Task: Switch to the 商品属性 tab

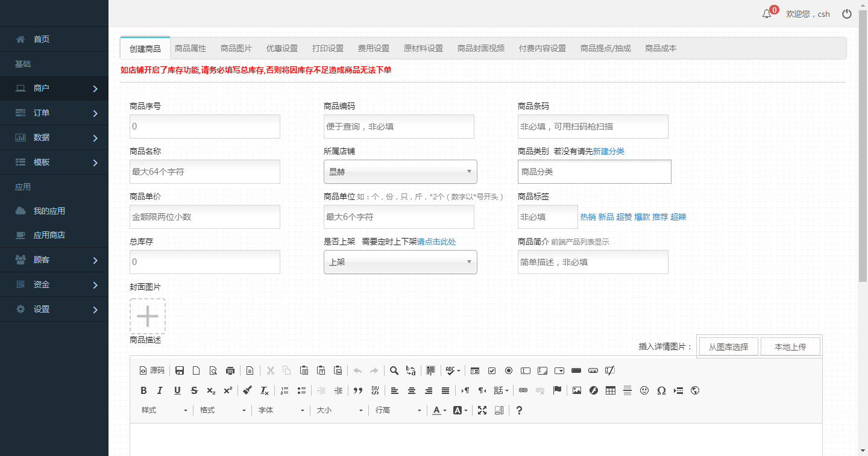Action: [190, 48]
